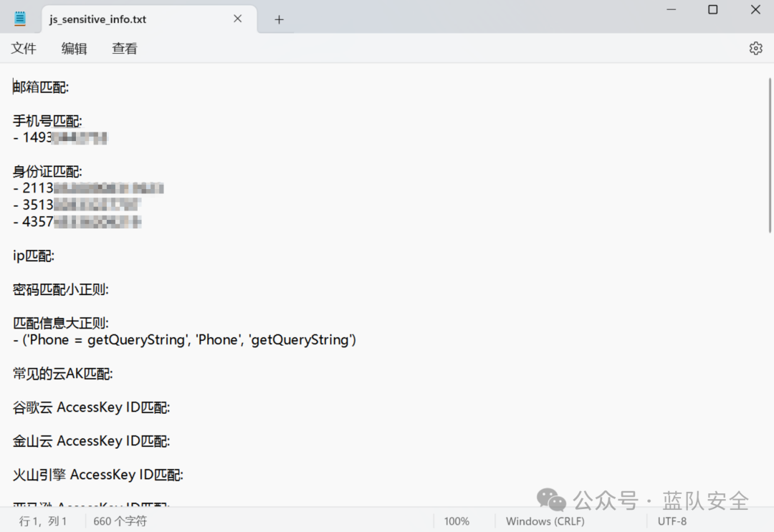This screenshot has height=532, width=774.
Task: Click the ID line starting 3513
Action: point(77,205)
